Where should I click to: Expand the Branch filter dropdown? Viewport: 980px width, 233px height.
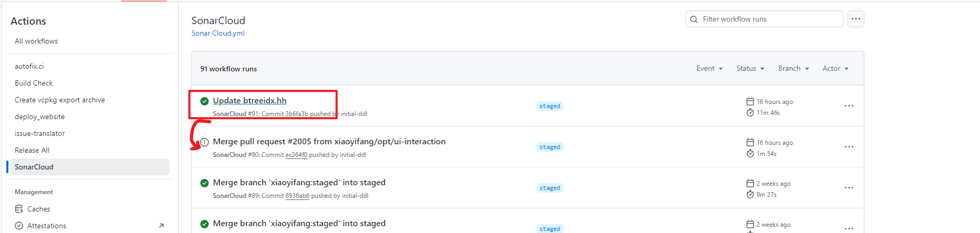pos(794,69)
